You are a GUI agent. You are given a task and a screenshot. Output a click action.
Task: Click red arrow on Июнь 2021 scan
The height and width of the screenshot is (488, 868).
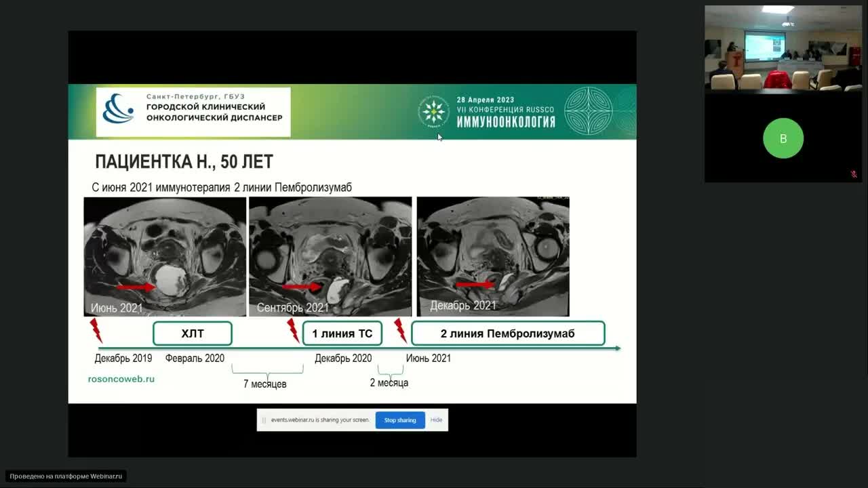[x=136, y=287]
